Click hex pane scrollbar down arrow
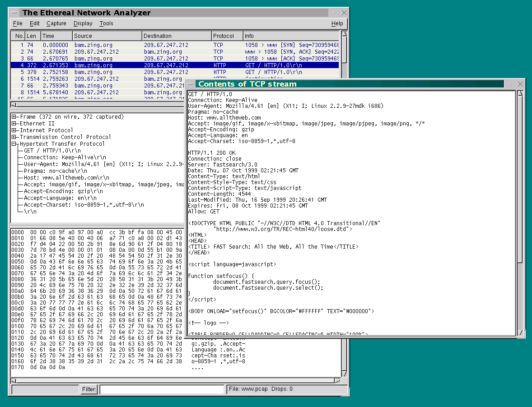 [x=344, y=374]
